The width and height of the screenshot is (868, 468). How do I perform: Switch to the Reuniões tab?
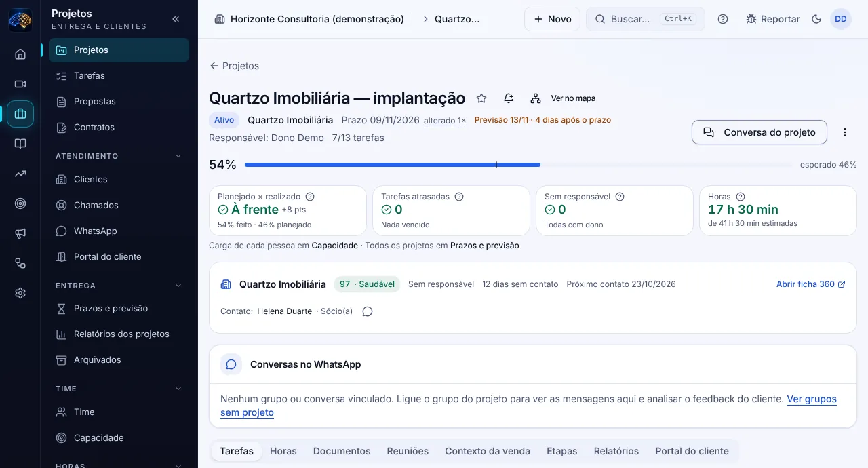[408, 451]
